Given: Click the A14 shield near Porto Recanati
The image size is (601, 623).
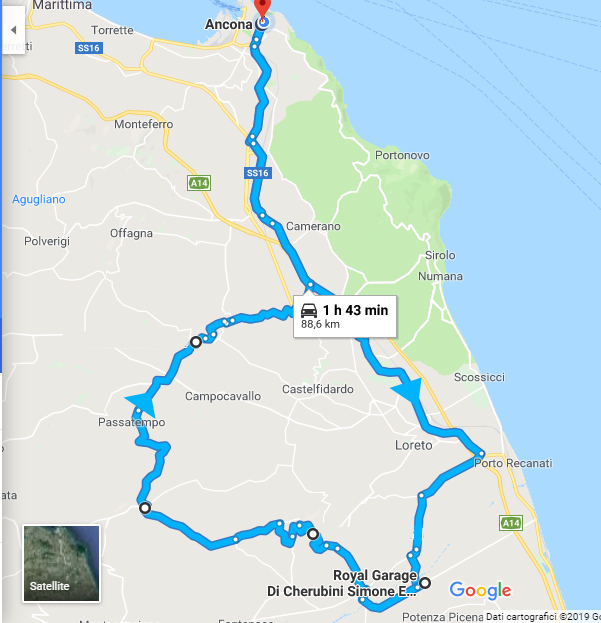Looking at the screenshot, I should click(511, 523).
